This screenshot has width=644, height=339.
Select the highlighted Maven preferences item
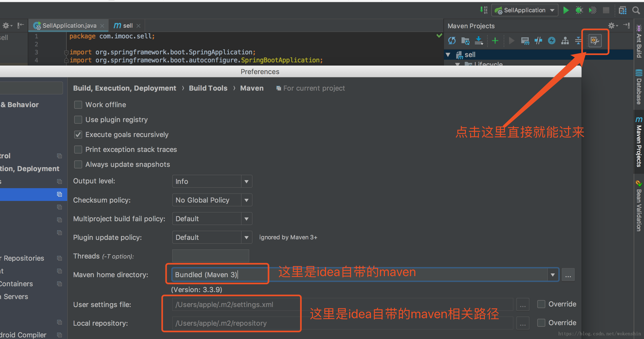[x=33, y=194]
